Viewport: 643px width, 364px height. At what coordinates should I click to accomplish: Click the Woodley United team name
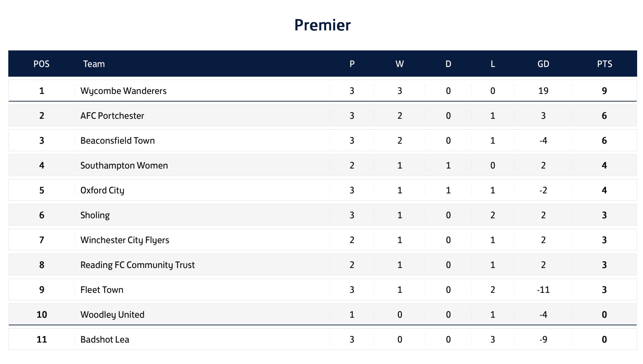tap(112, 315)
